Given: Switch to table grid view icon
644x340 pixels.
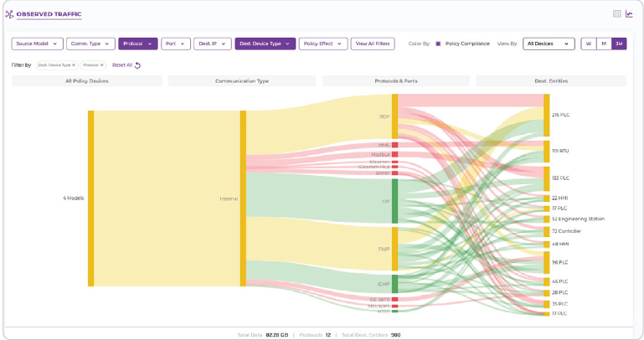Looking at the screenshot, I should [x=617, y=14].
